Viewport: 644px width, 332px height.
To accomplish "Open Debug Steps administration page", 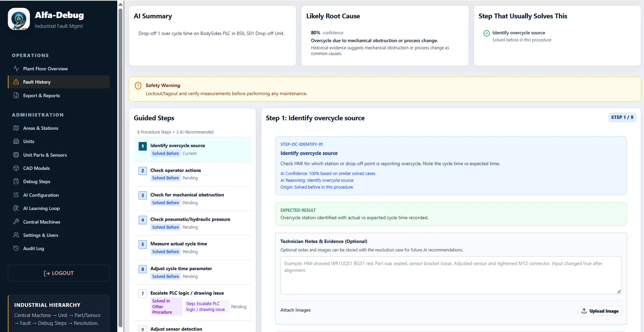I will pos(59,181).
